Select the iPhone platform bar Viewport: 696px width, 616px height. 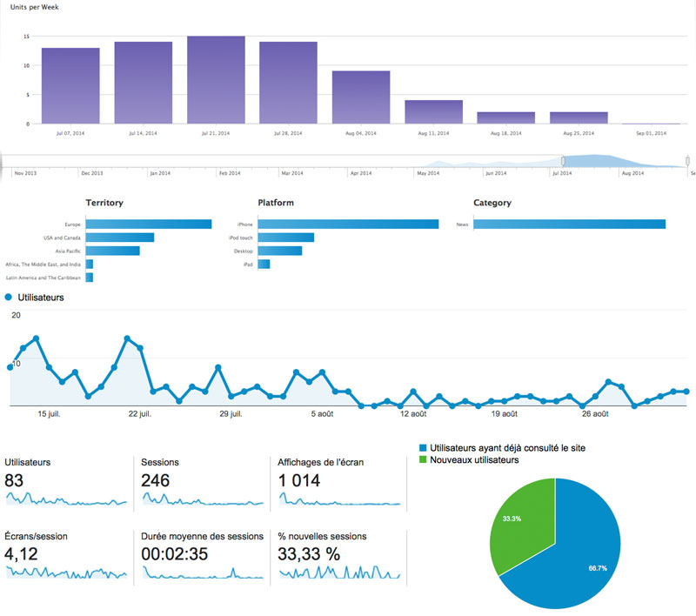click(348, 224)
